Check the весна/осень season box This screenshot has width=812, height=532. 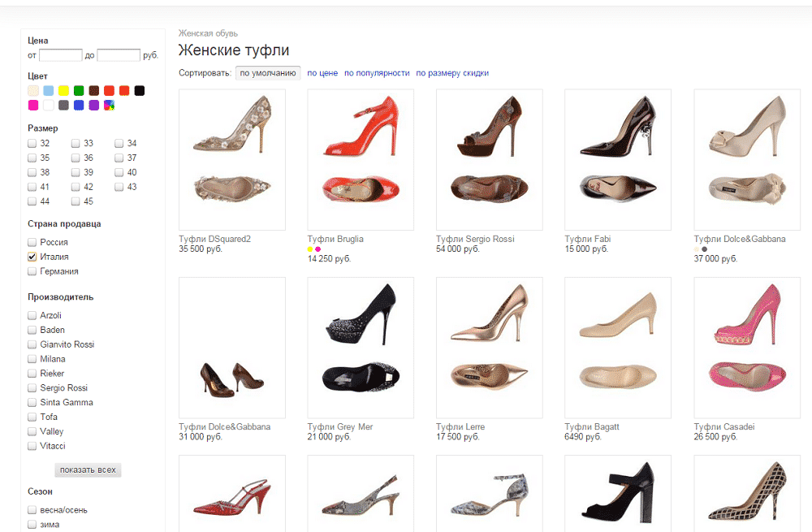coord(32,510)
